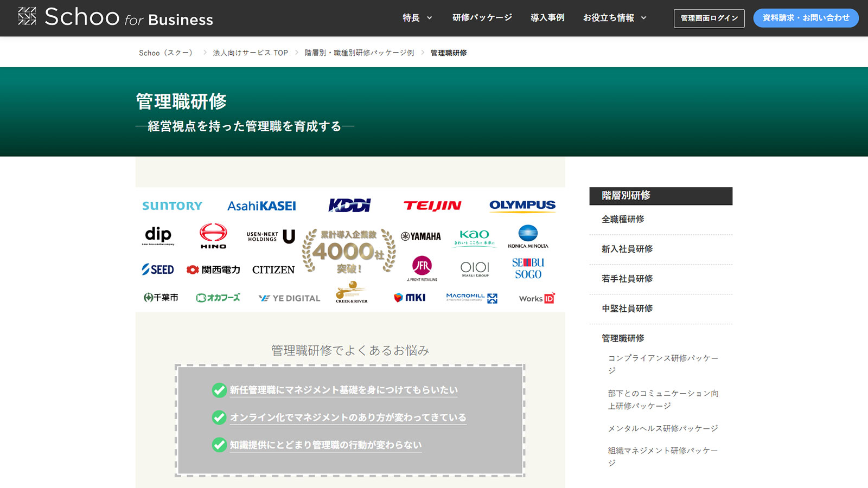Image resolution: width=868 pixels, height=488 pixels.
Task: Click the 管理画面ログイン button
Action: pos(709,18)
